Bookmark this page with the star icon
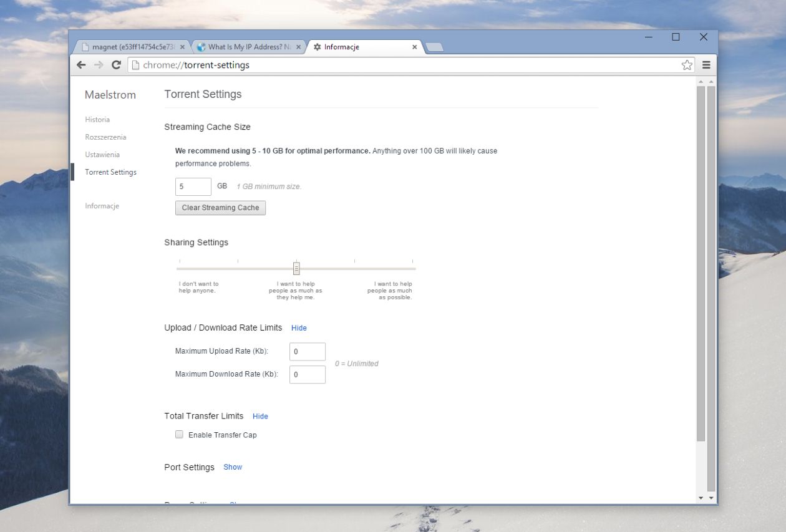Screen dimensions: 786x532 [x=687, y=65]
